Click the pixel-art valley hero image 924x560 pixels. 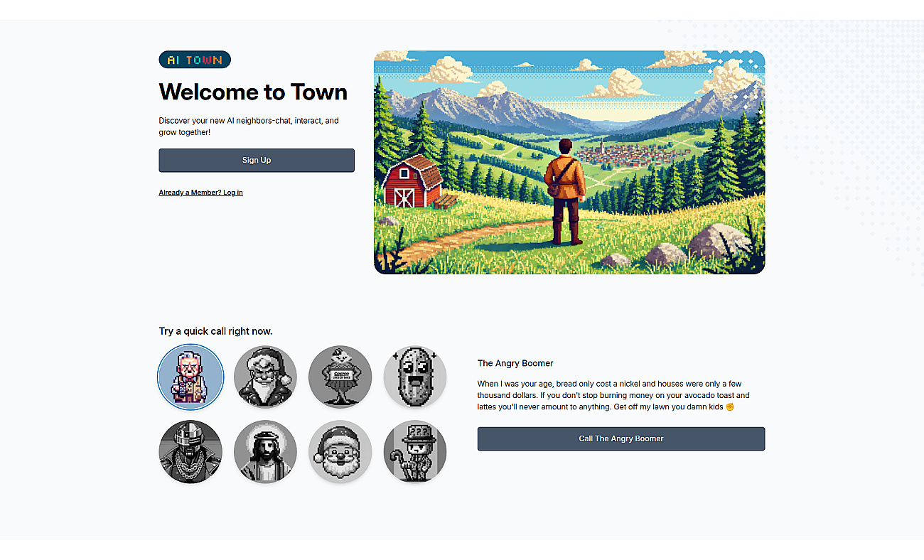coord(569,162)
